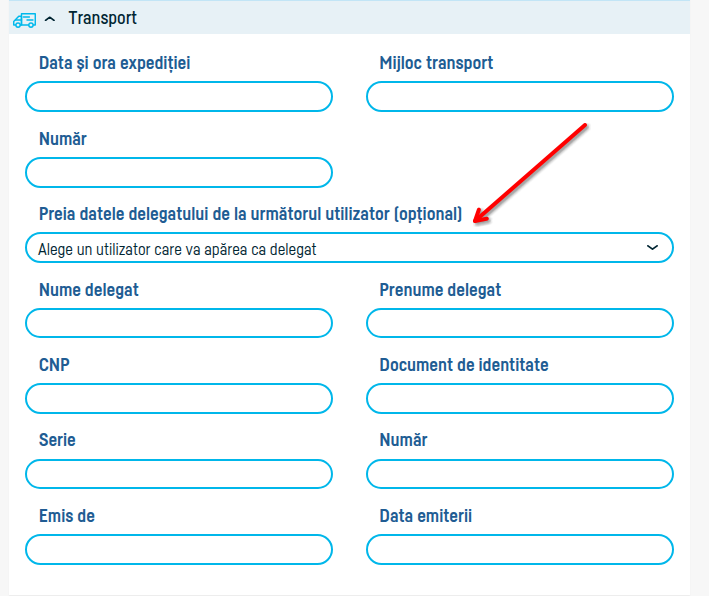Click the Document de identitate label
The height and width of the screenshot is (596, 709).
pyautogui.click(x=464, y=365)
